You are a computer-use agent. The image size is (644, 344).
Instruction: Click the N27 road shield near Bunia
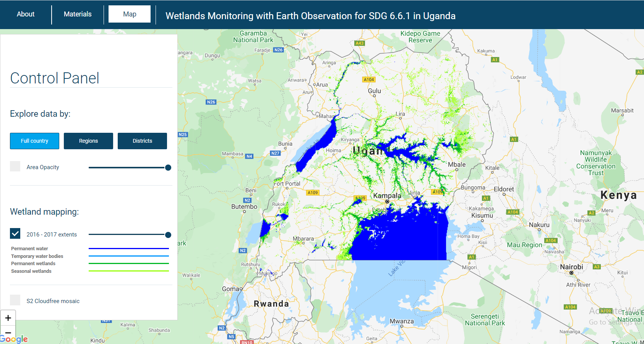tap(275, 153)
